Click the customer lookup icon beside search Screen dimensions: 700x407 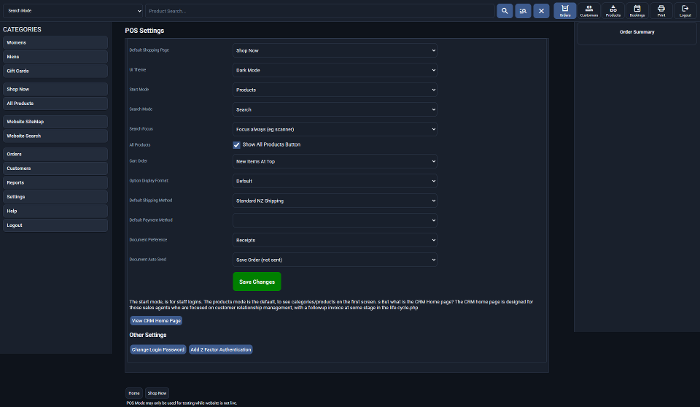point(523,11)
